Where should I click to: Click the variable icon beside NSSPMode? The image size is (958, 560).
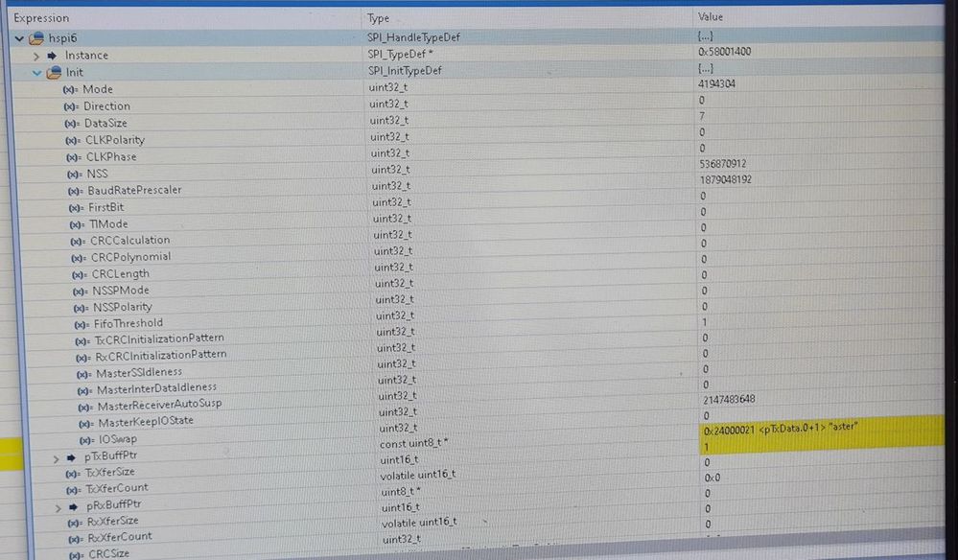pyautogui.click(x=80, y=292)
